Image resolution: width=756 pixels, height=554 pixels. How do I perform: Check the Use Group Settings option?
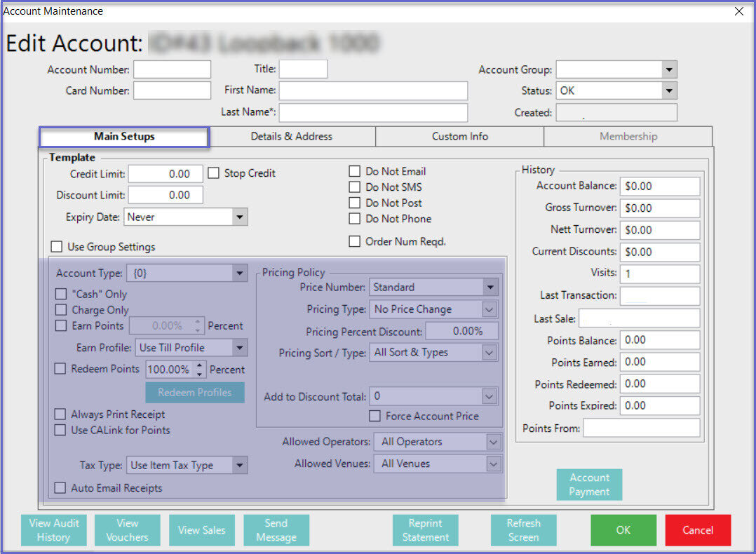coord(57,247)
